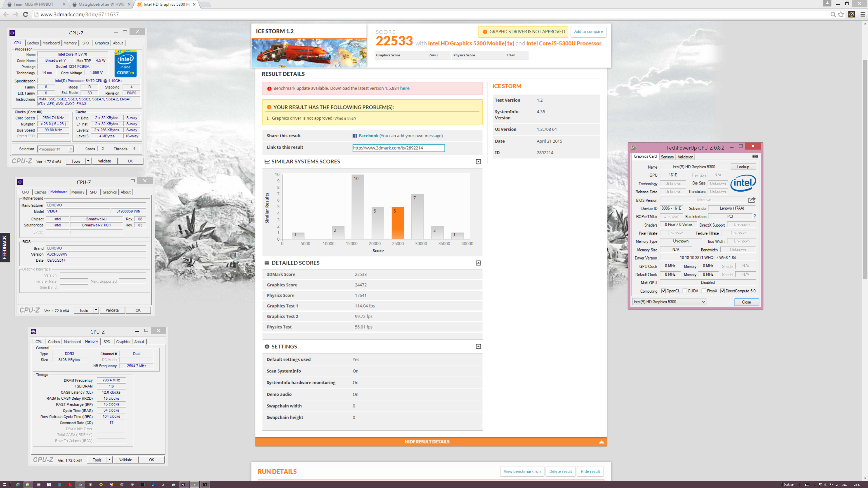Image resolution: width=868 pixels, height=488 pixels.
Task: Switch to the Sensors tab in GPU-Z
Action: 667,157
